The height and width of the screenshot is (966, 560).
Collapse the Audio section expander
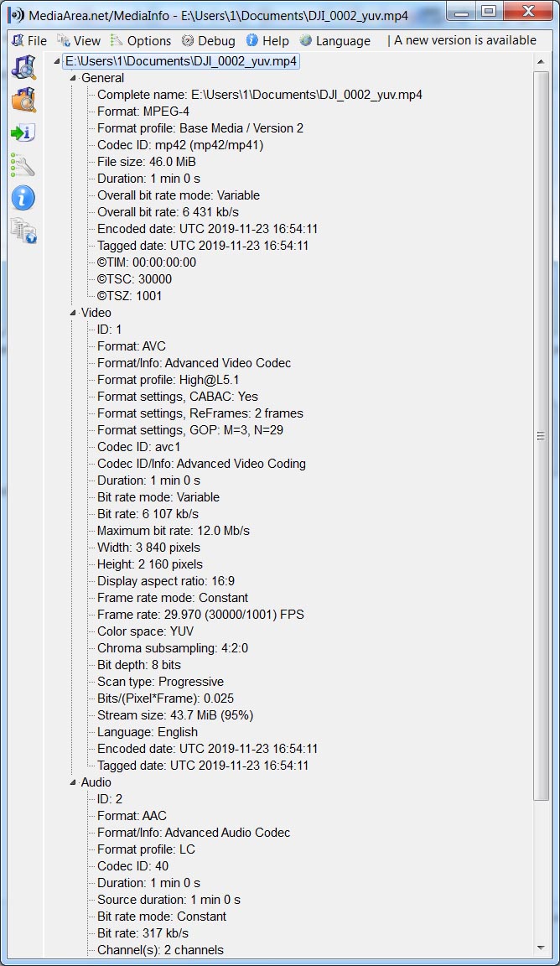click(73, 782)
